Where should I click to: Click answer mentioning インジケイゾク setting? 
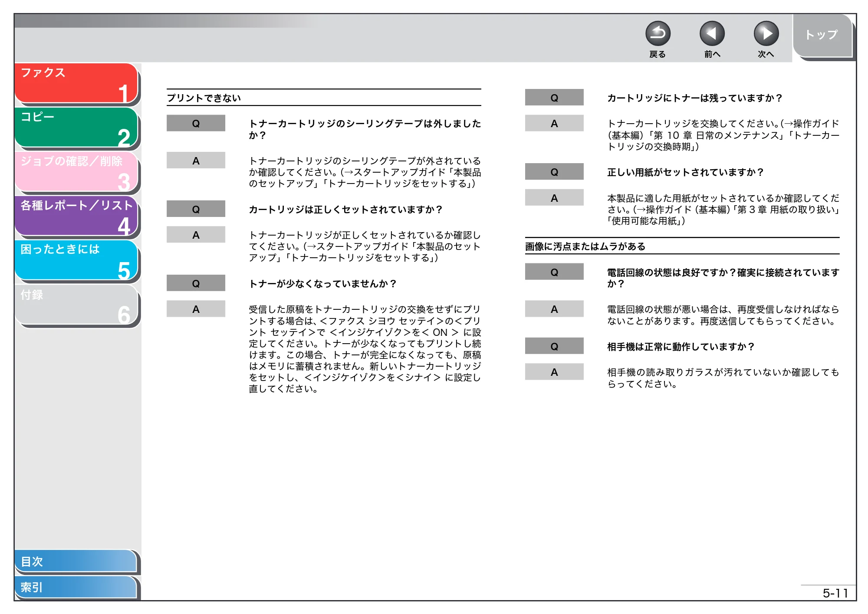[365, 349]
